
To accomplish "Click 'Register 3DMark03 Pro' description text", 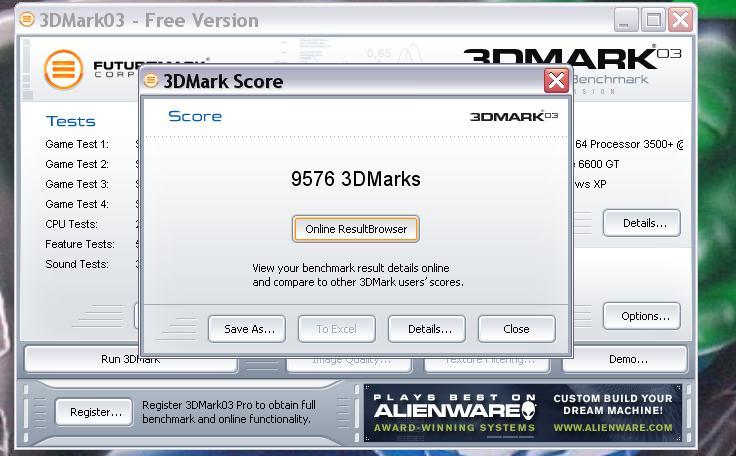I will point(229,412).
